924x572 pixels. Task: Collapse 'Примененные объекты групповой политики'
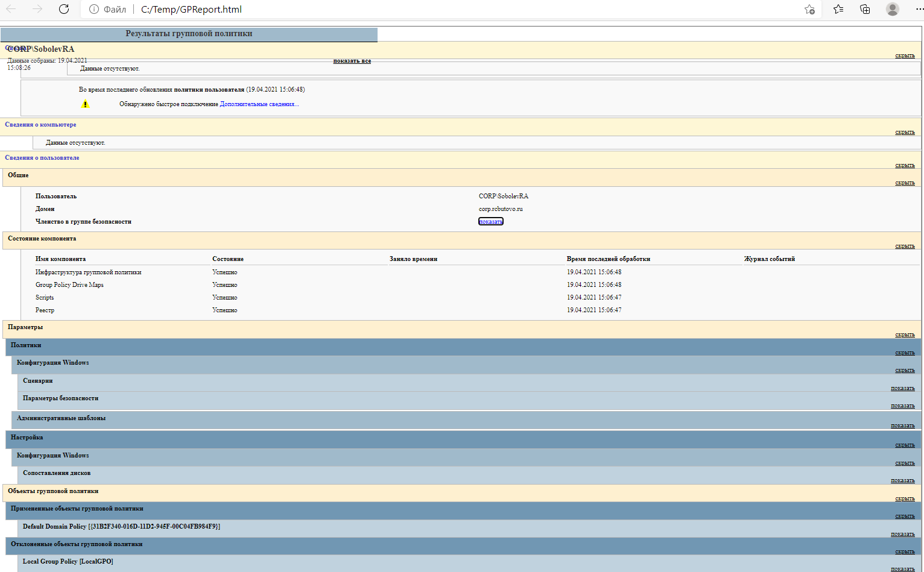point(905,516)
